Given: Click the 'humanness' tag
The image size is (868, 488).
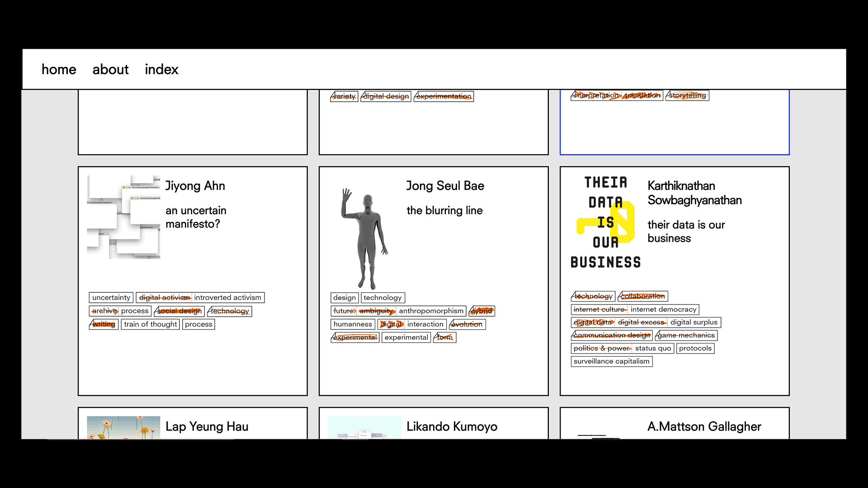Looking at the screenshot, I should 353,324.
